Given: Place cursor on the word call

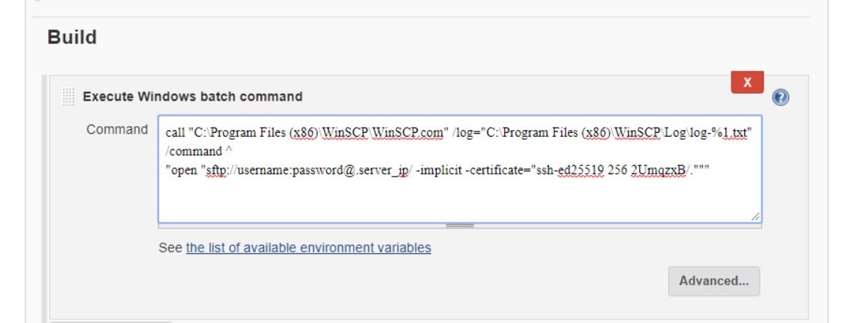Looking at the screenshot, I should (x=175, y=134).
